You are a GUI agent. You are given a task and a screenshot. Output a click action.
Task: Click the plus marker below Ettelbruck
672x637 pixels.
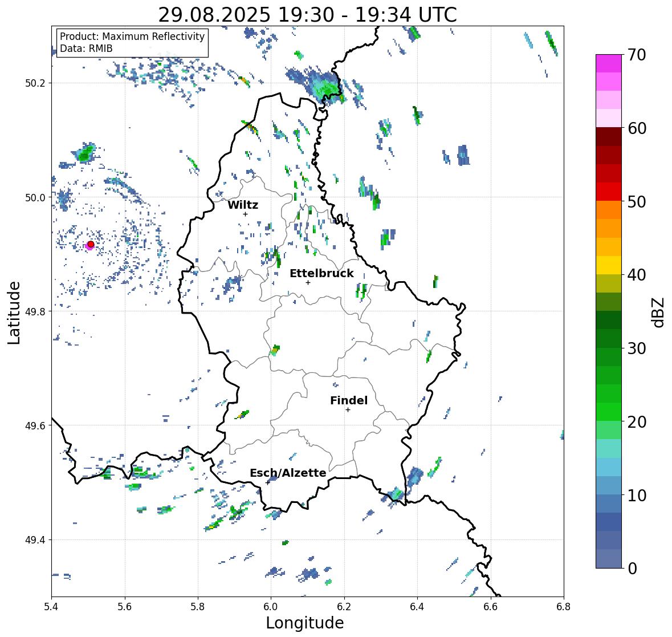[308, 282]
